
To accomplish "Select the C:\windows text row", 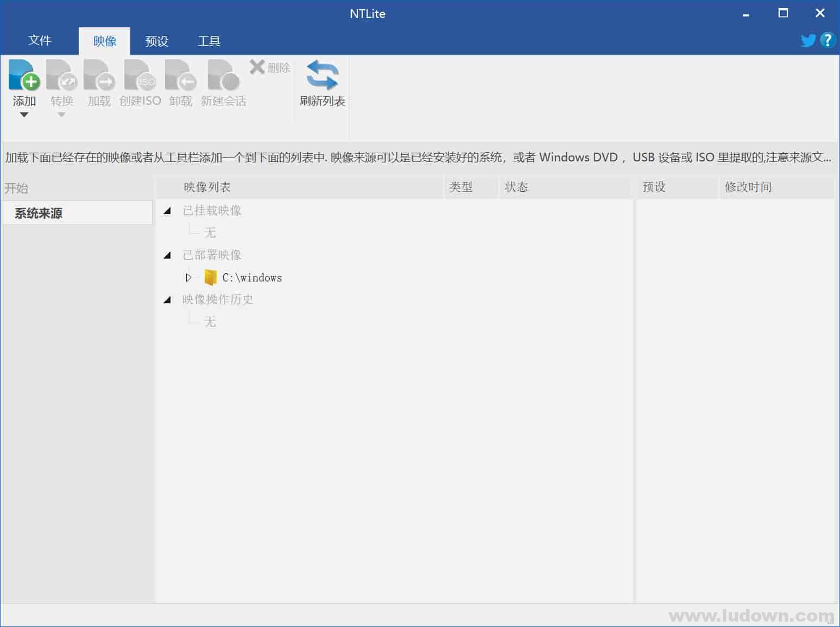I will pyautogui.click(x=252, y=278).
